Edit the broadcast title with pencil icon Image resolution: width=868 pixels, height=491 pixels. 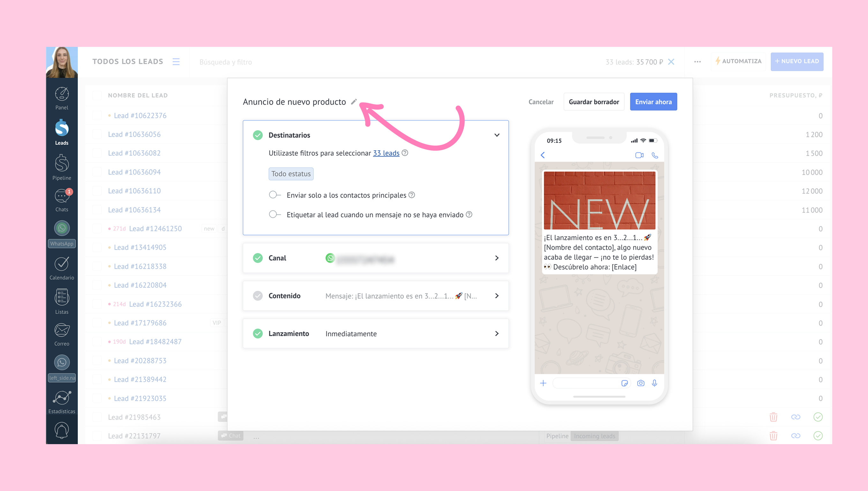pyautogui.click(x=354, y=101)
